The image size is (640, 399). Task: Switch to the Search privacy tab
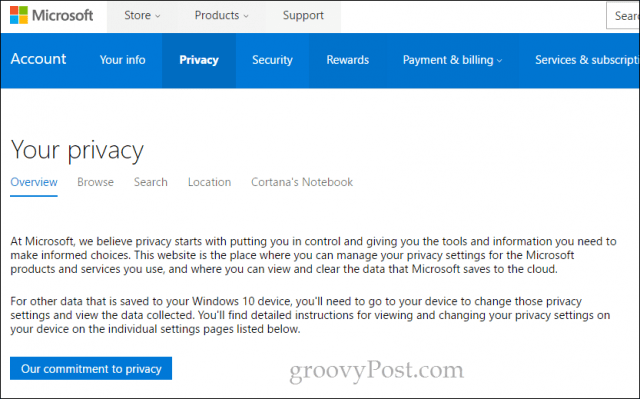(151, 182)
